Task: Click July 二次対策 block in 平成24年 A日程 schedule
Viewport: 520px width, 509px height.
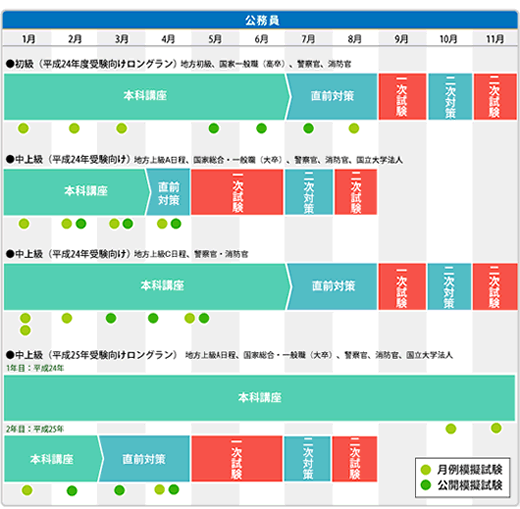Action: click(x=309, y=192)
